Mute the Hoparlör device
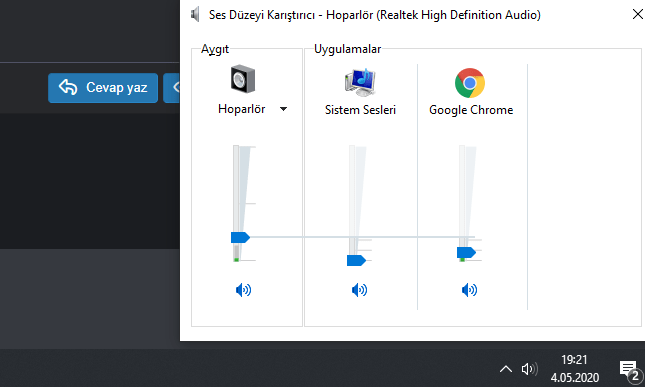 [x=243, y=290]
